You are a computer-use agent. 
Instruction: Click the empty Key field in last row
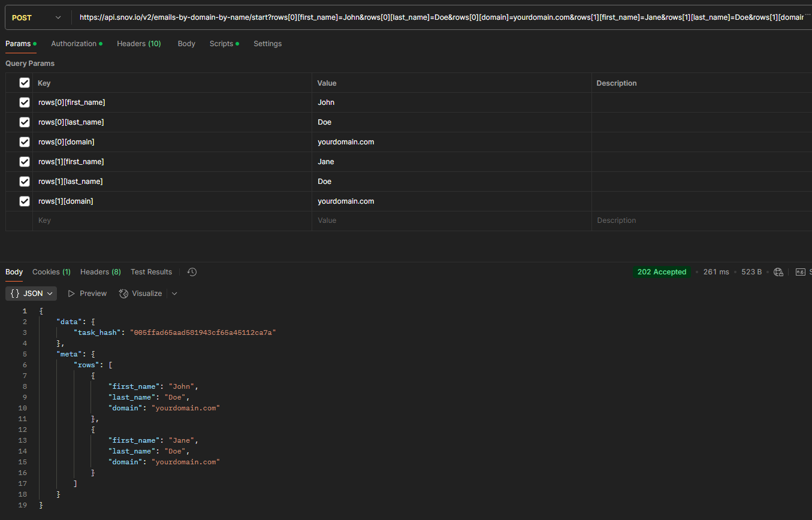pos(171,220)
